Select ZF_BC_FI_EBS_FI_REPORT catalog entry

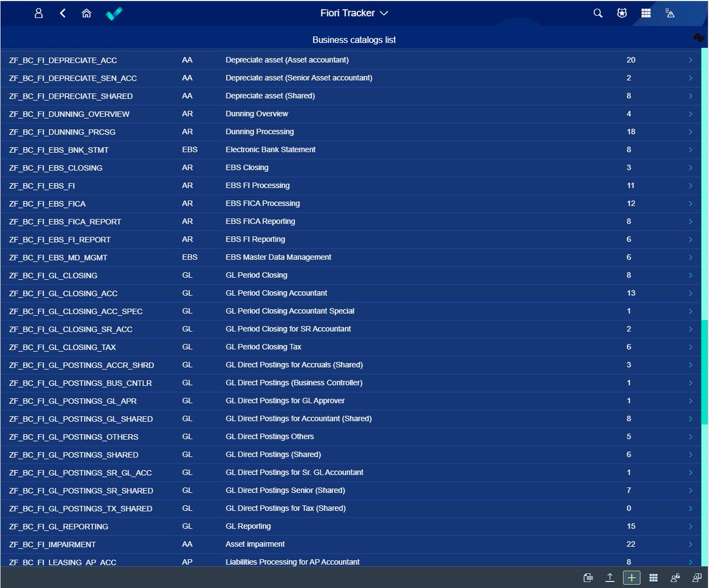(x=60, y=240)
